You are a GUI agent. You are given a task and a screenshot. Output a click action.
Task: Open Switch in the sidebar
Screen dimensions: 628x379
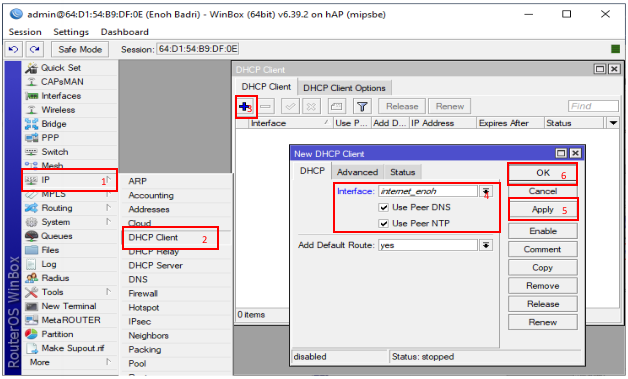pos(55,152)
